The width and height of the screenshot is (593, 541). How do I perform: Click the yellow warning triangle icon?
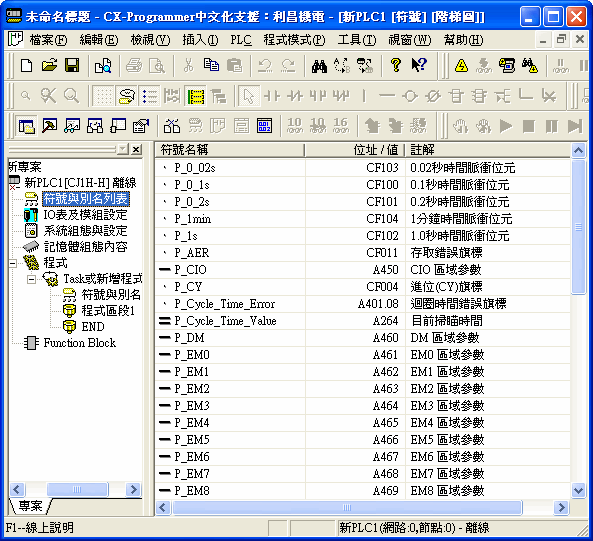pyautogui.click(x=461, y=66)
